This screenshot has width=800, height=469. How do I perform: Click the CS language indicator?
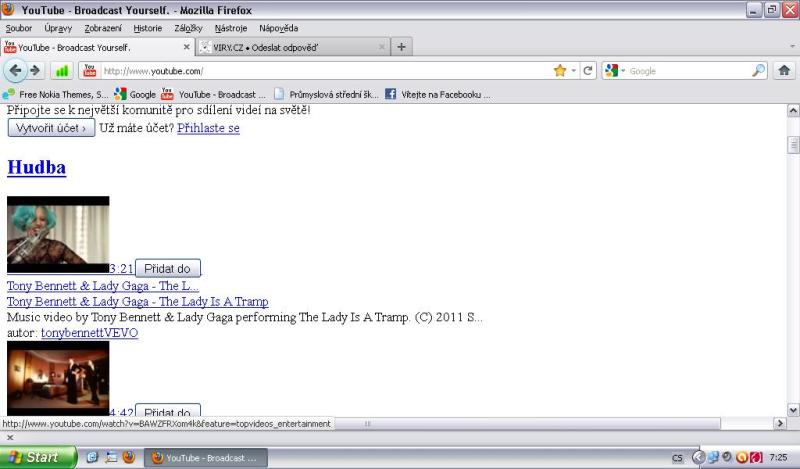pos(677,458)
